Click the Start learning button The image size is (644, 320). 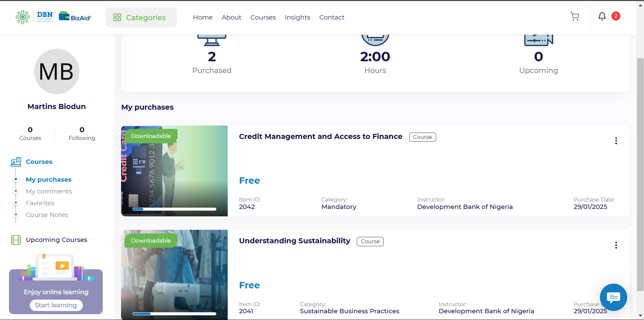56,305
